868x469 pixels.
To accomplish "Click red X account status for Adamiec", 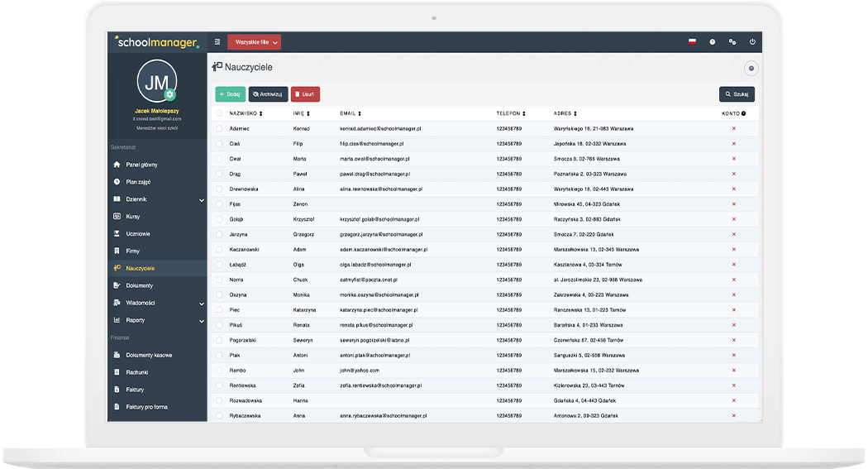I will [733, 129].
